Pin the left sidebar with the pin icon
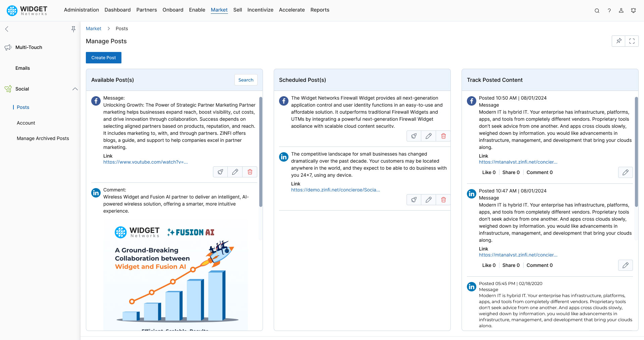Image resolution: width=644 pixels, height=340 pixels. (73, 29)
